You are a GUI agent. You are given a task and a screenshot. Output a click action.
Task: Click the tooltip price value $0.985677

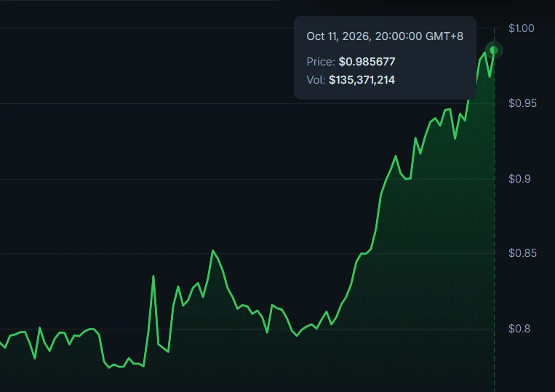click(x=367, y=62)
